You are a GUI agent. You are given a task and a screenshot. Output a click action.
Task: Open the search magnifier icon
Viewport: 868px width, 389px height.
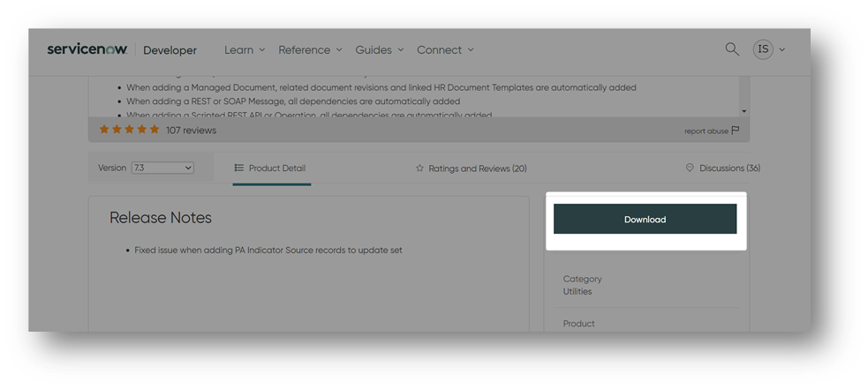click(x=732, y=49)
